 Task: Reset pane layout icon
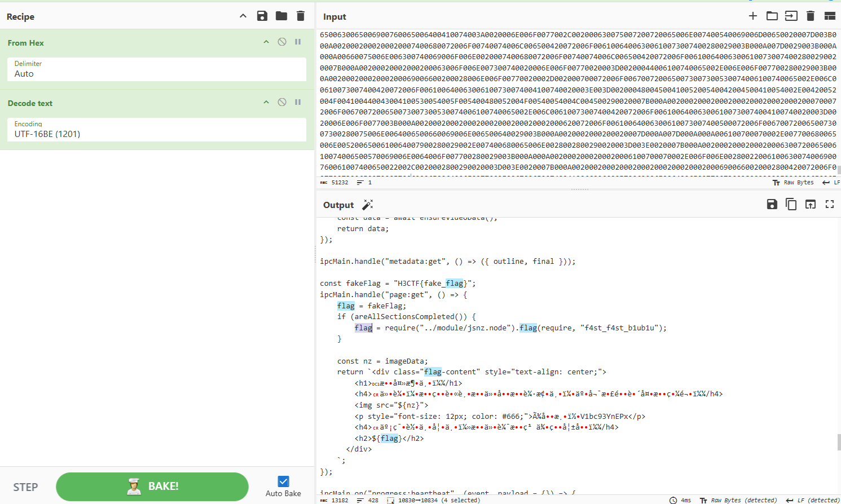pyautogui.click(x=830, y=16)
